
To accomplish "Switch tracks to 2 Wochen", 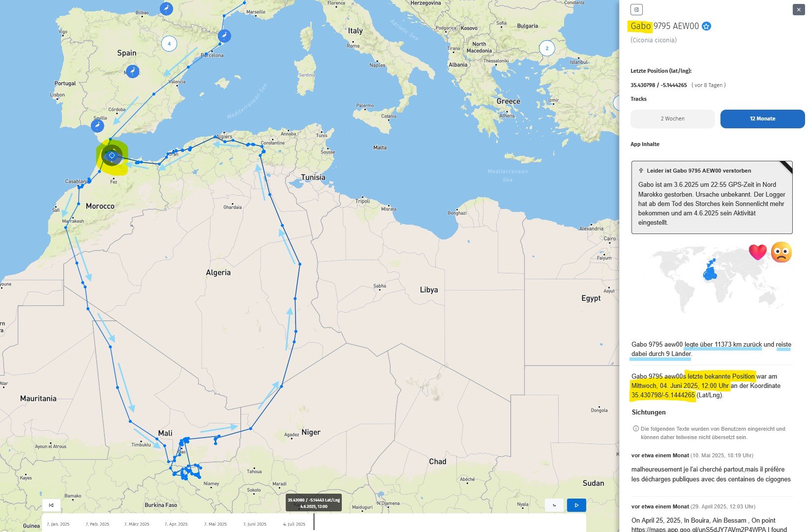I will click(672, 119).
